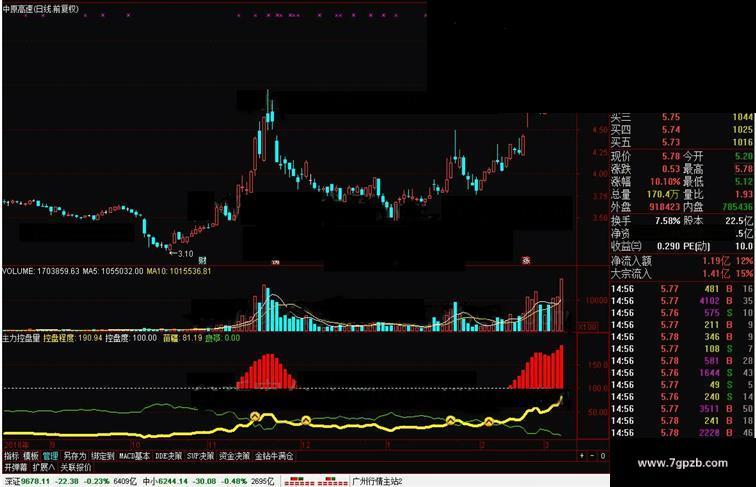
Task: Click the MA5: 1055032.00 volume label
Action: tap(113, 271)
